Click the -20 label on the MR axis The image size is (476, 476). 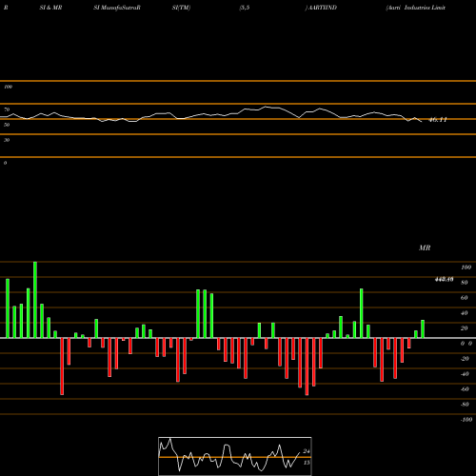click(465, 359)
